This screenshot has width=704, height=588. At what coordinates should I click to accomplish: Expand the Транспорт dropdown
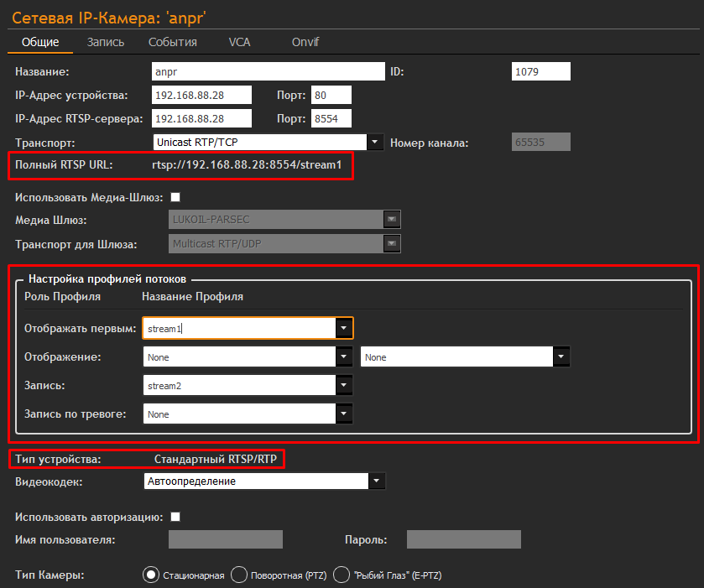click(376, 143)
